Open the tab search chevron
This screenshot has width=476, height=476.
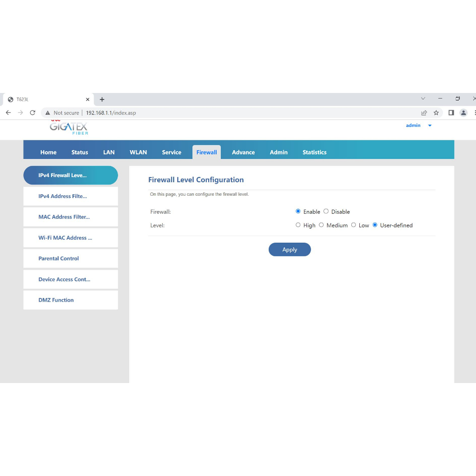[x=423, y=99]
